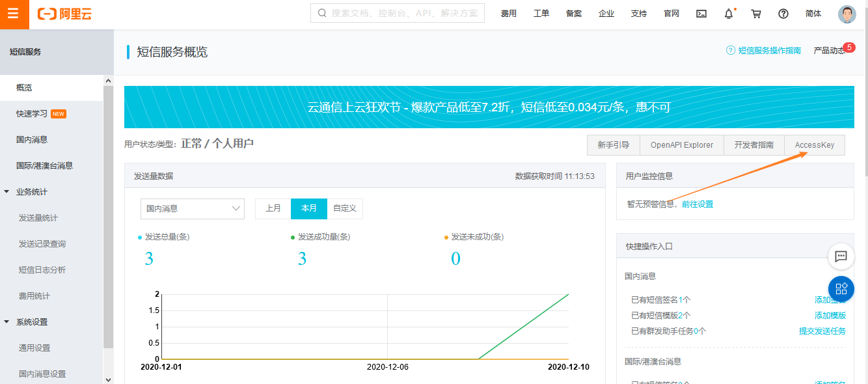This screenshot has width=868, height=384.
Task: Open 费用 in the top navigation
Action: point(509,14)
